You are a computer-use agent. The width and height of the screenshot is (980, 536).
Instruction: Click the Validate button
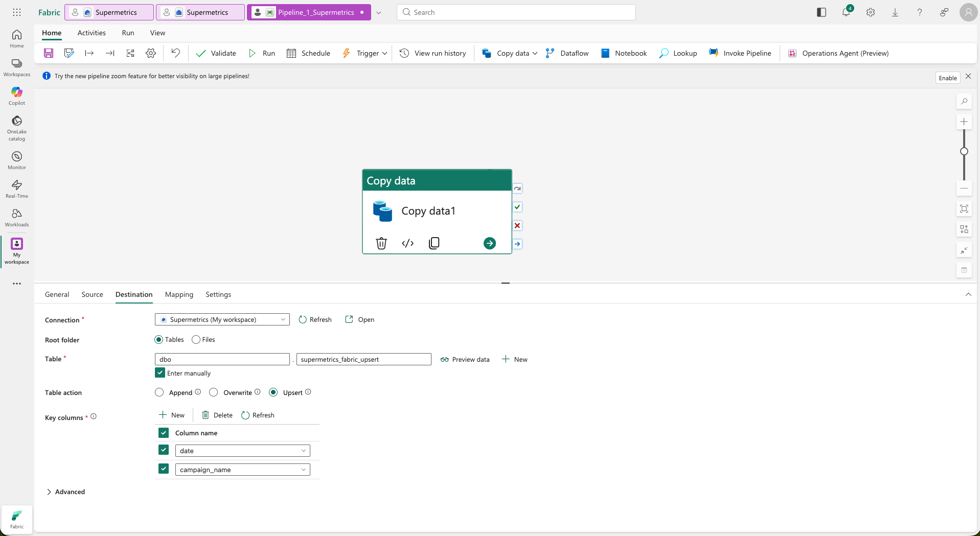pos(216,53)
